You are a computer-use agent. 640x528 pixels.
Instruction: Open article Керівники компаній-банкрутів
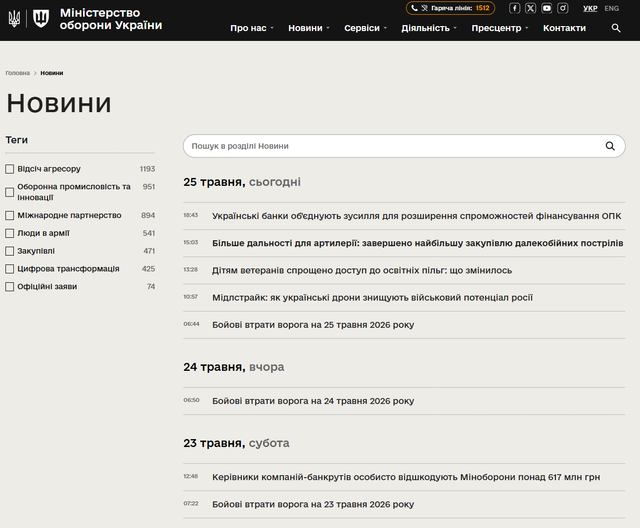click(406, 477)
